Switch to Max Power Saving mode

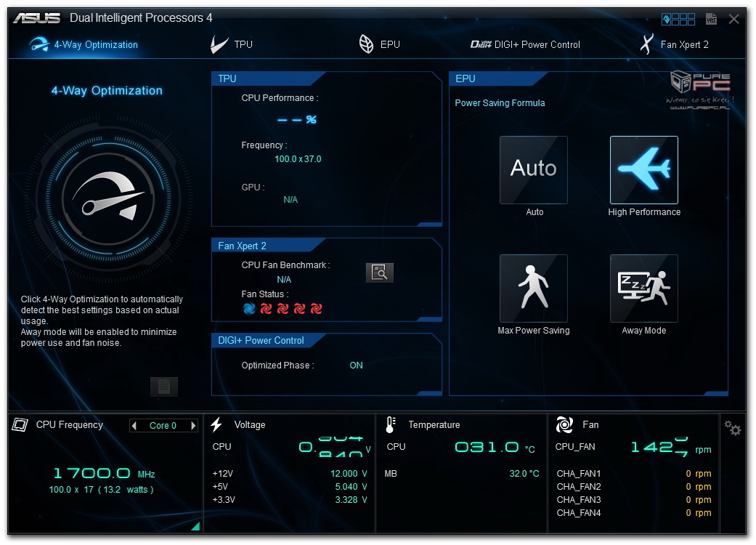click(x=534, y=288)
